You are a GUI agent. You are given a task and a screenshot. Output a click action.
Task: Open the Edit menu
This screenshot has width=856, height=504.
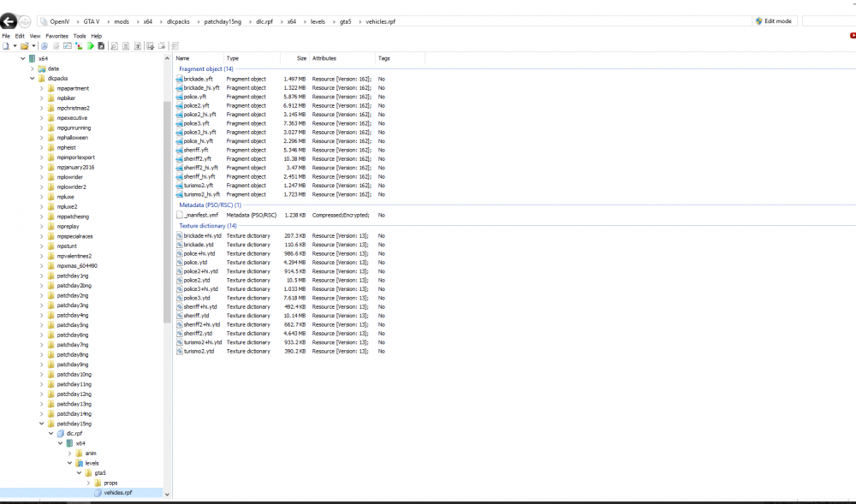(20, 36)
